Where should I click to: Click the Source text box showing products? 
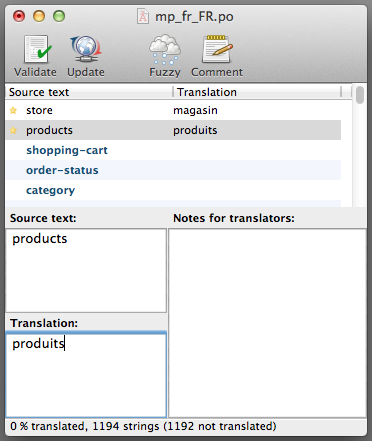[x=86, y=270]
